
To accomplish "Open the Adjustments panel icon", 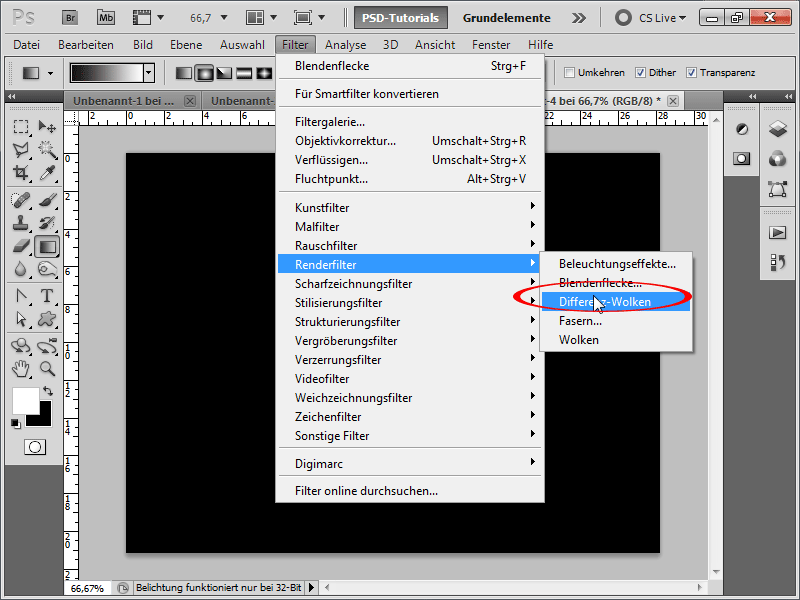I will (742, 130).
